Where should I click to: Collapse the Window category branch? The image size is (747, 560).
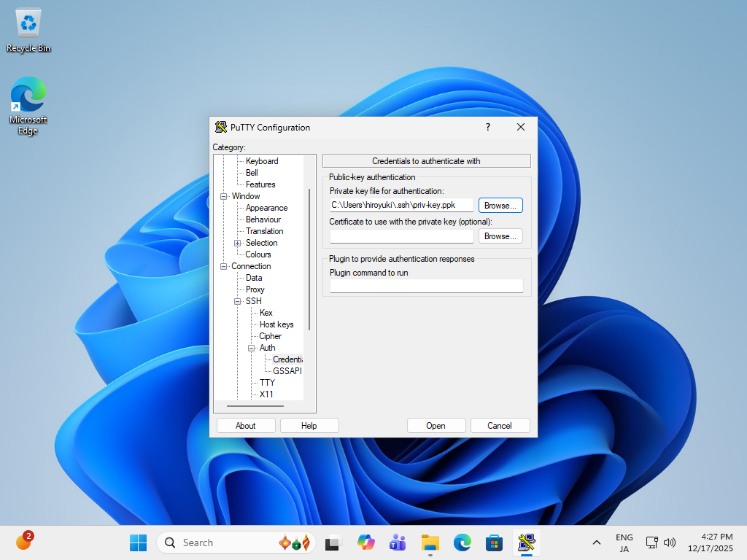224,196
